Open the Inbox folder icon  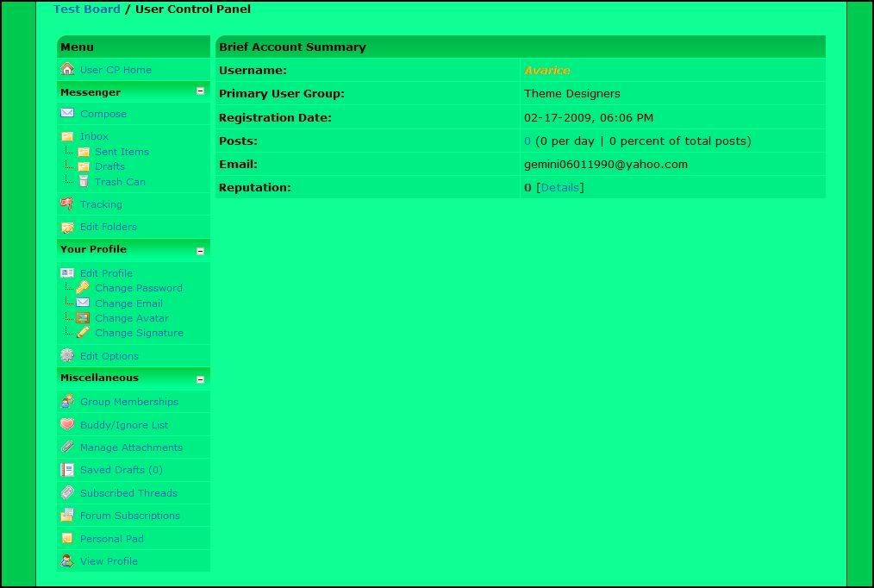(67, 136)
